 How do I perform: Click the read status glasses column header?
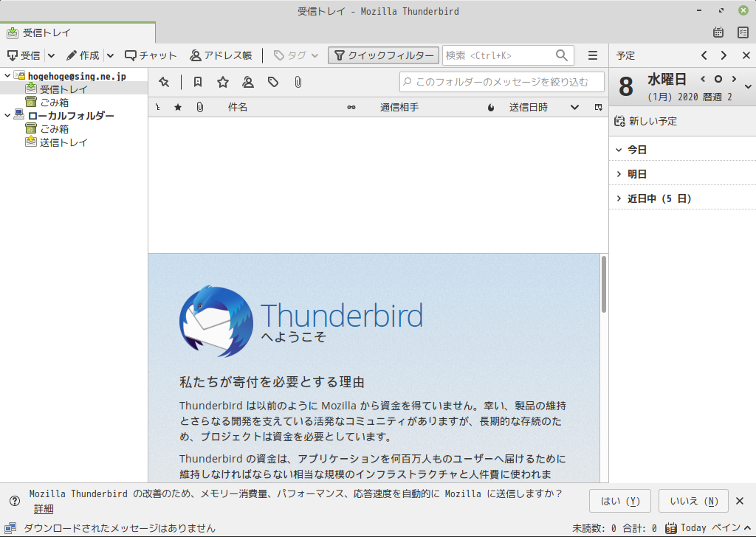click(351, 108)
